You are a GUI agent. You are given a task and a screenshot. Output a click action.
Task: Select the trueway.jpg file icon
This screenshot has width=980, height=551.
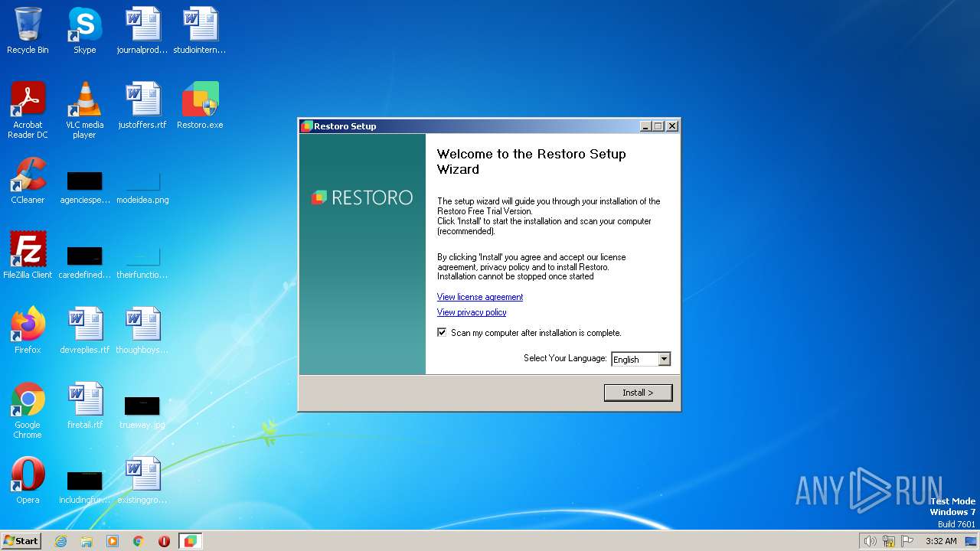[142, 413]
